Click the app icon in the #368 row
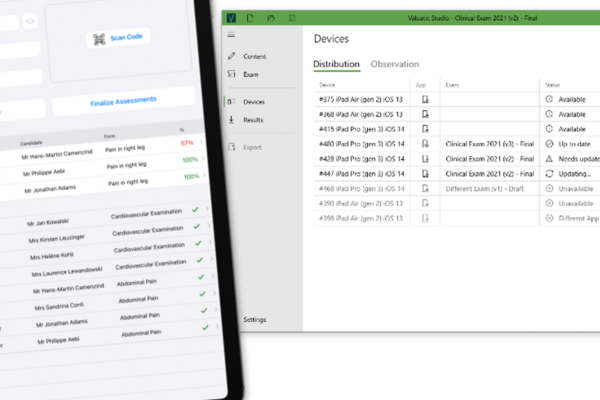The height and width of the screenshot is (400, 600). click(425, 114)
